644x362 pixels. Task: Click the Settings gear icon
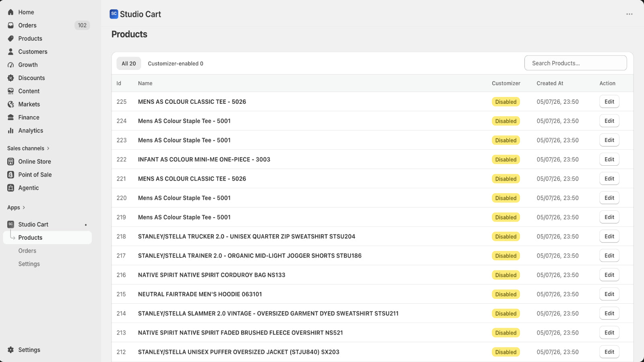[11, 350]
